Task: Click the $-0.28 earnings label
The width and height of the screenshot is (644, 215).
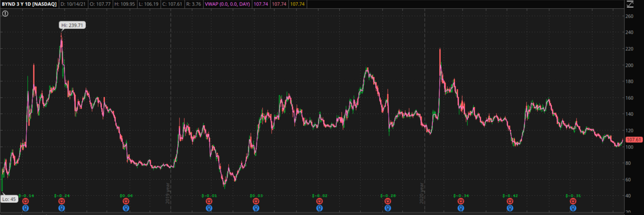Action: tap(388, 196)
